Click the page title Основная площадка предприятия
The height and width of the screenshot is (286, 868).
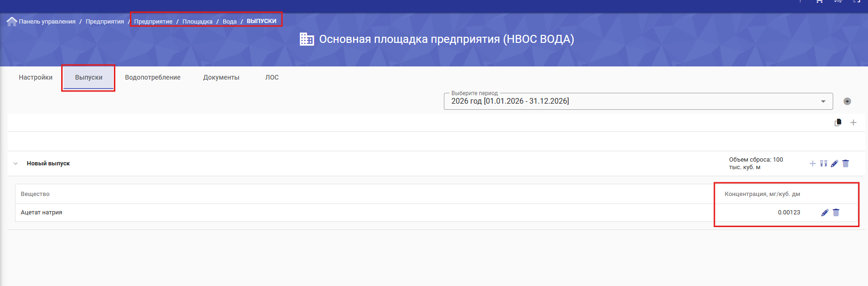447,39
